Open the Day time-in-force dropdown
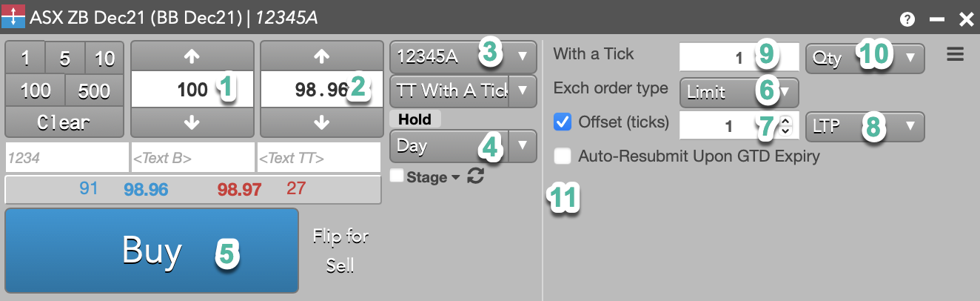Viewport: 980px width, 301px height. [x=463, y=145]
